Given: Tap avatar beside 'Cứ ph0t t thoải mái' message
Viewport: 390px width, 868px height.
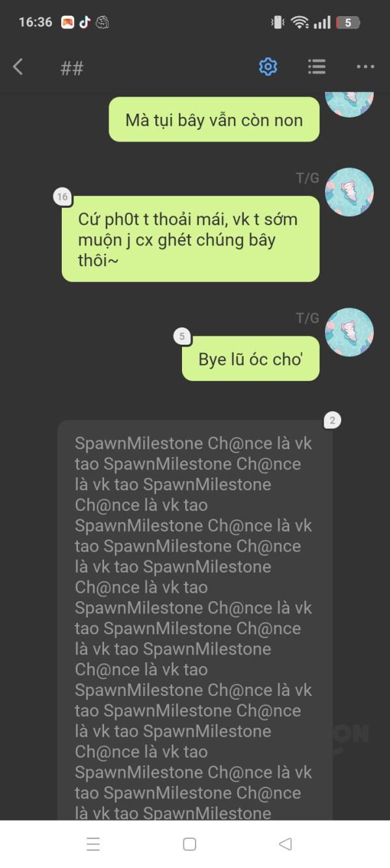Looking at the screenshot, I should tap(349, 192).
